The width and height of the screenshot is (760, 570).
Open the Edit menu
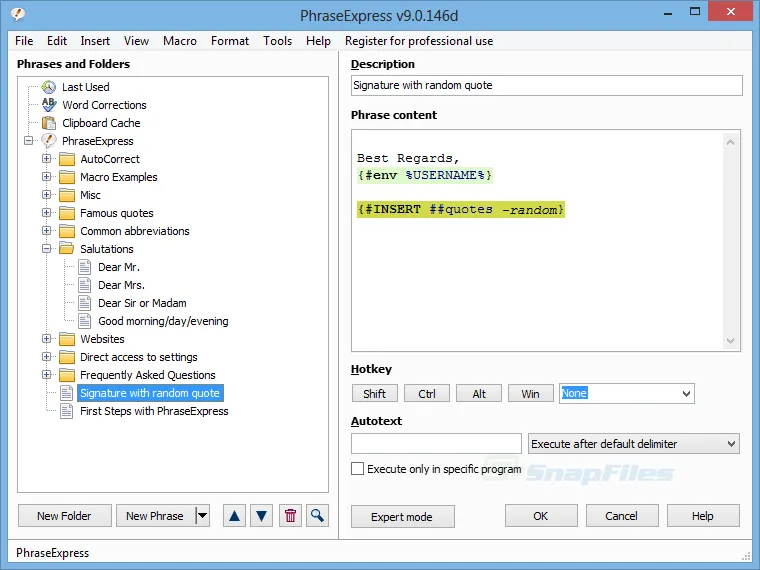click(x=57, y=41)
